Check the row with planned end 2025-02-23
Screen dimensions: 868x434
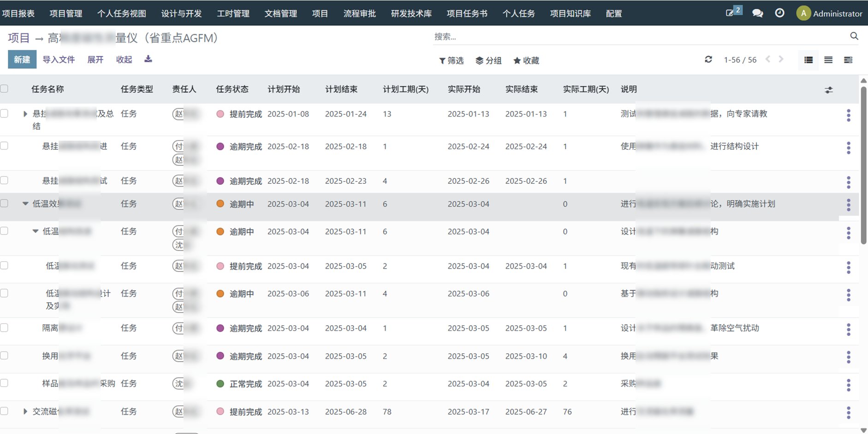tap(4, 180)
